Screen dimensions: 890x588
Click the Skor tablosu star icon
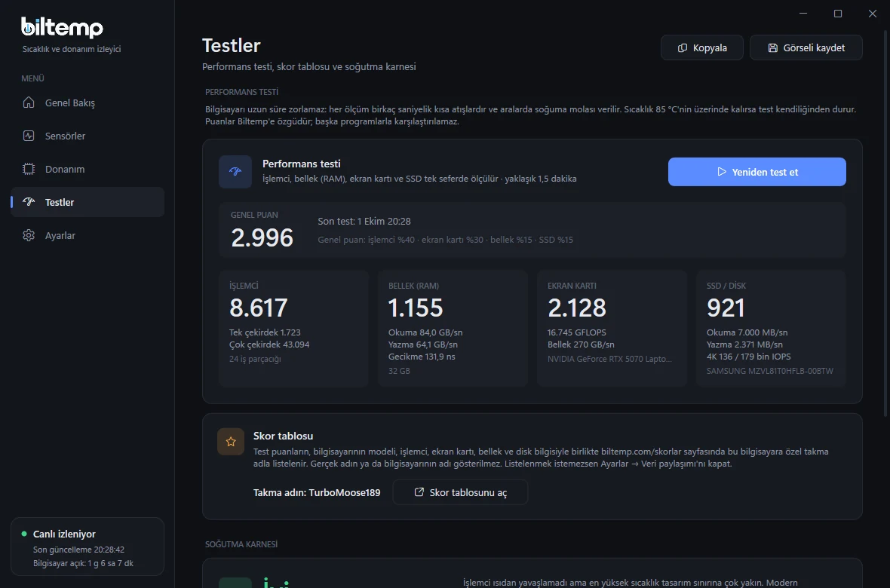(x=231, y=442)
